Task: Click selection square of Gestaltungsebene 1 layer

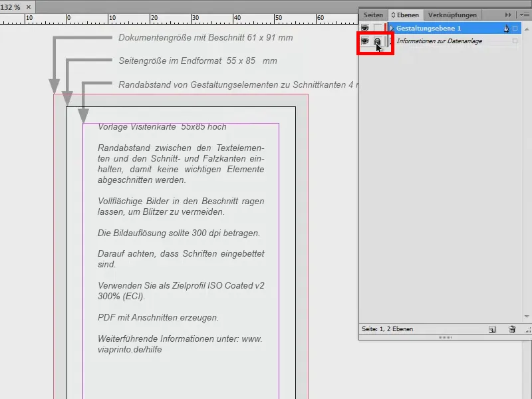Action: [515, 29]
